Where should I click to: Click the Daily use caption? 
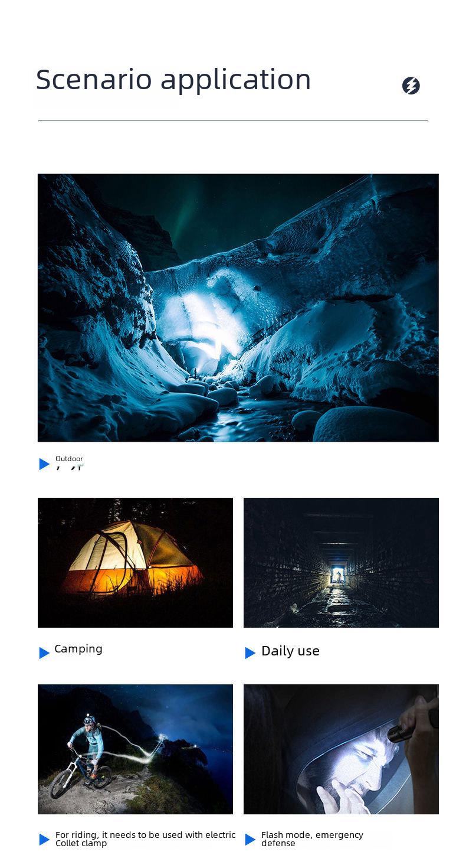pos(290,651)
